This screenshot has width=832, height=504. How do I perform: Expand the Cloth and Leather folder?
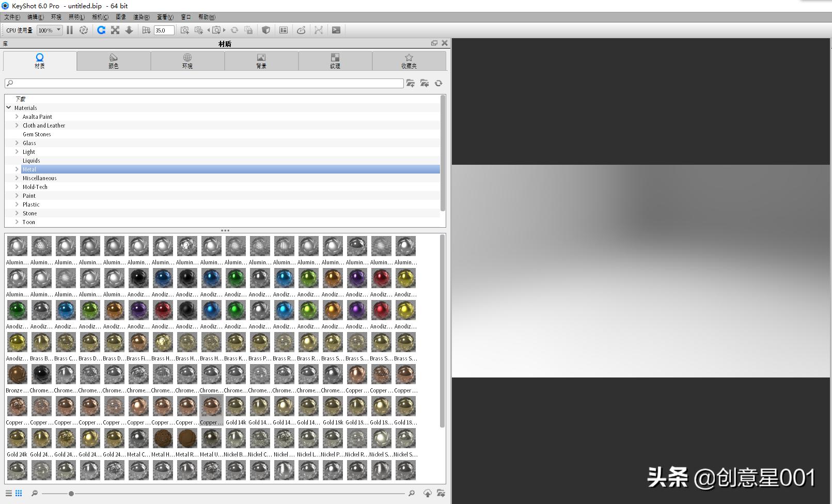click(x=17, y=125)
